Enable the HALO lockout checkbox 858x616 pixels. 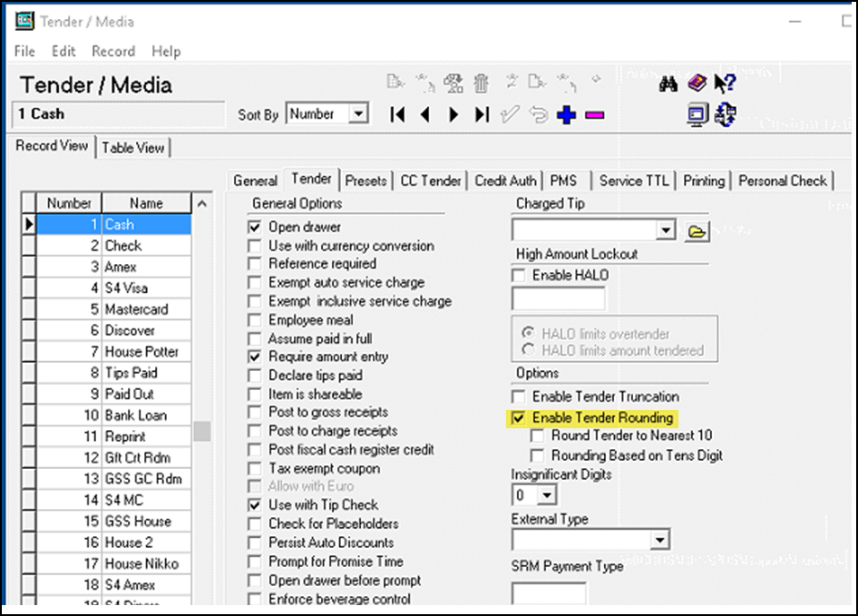(x=519, y=275)
